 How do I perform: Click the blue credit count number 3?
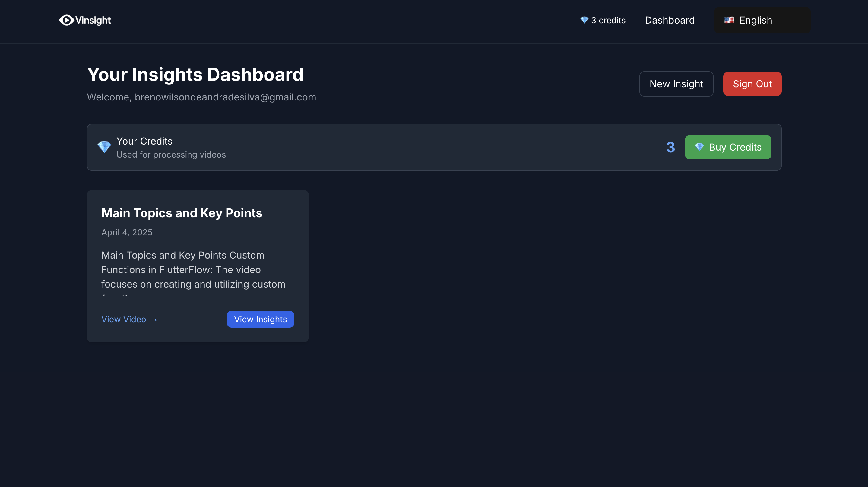(x=670, y=147)
